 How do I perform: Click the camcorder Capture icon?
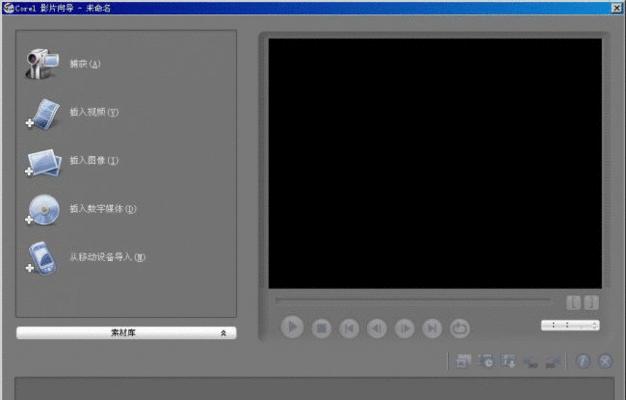[x=42, y=64]
